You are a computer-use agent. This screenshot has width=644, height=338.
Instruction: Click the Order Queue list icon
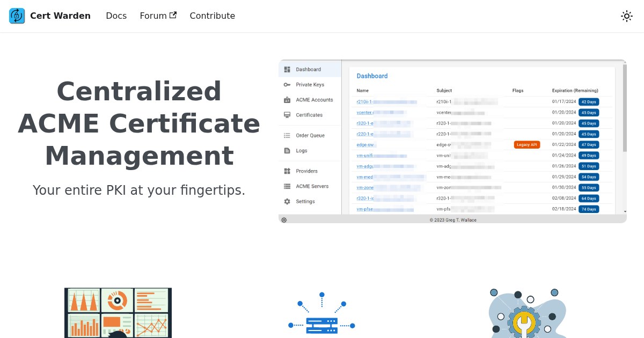coord(287,135)
